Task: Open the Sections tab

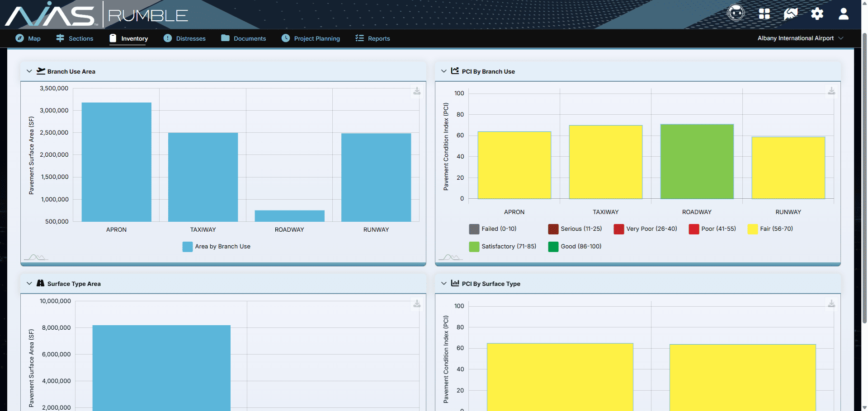Action: coord(75,38)
